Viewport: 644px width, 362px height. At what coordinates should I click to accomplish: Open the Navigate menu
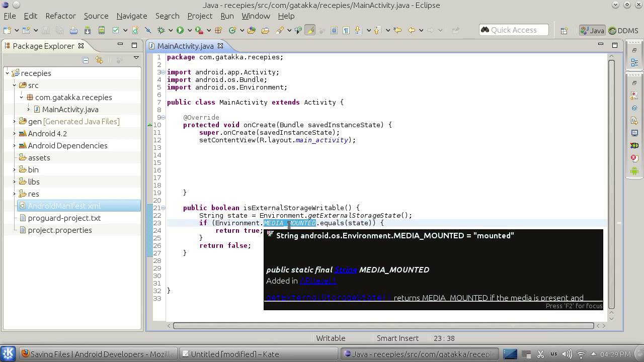132,16
